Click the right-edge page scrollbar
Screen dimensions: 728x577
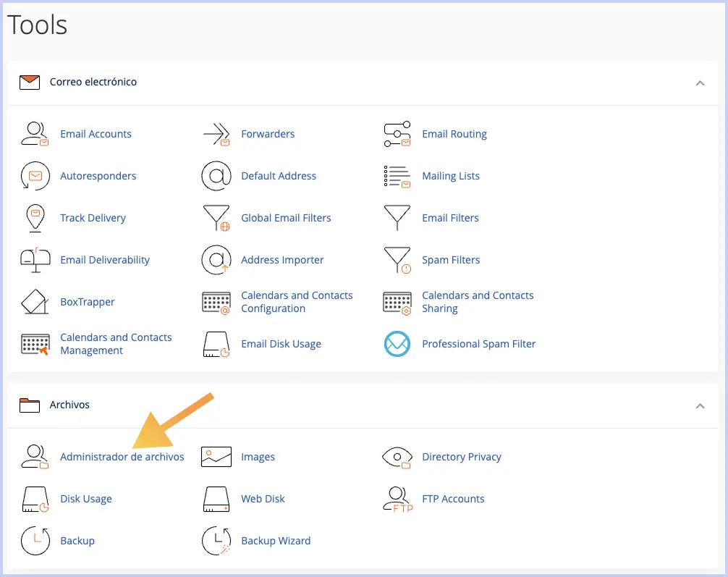[x=724, y=290]
